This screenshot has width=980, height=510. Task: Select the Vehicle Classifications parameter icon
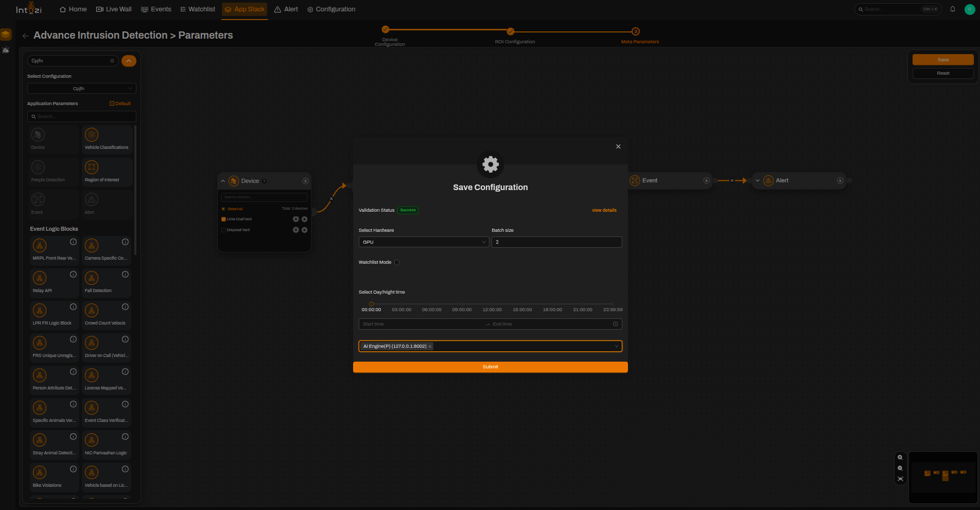pos(92,135)
